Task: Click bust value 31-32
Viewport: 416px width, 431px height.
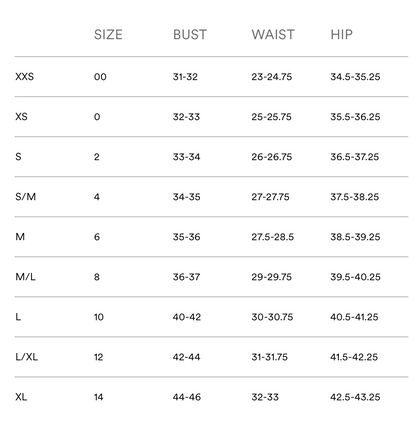Action: tap(185, 77)
